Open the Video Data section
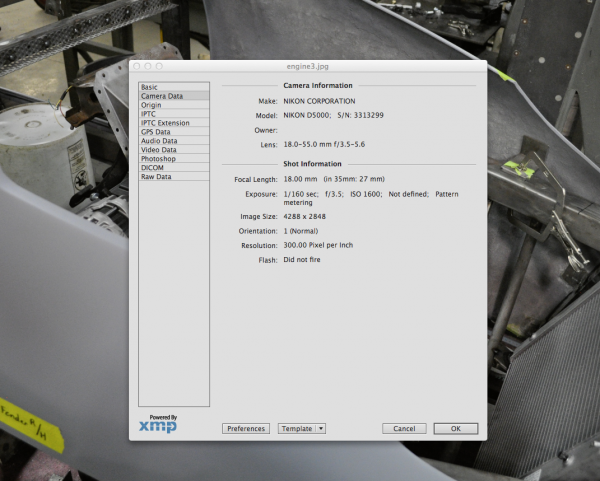600x481 pixels. click(160, 150)
